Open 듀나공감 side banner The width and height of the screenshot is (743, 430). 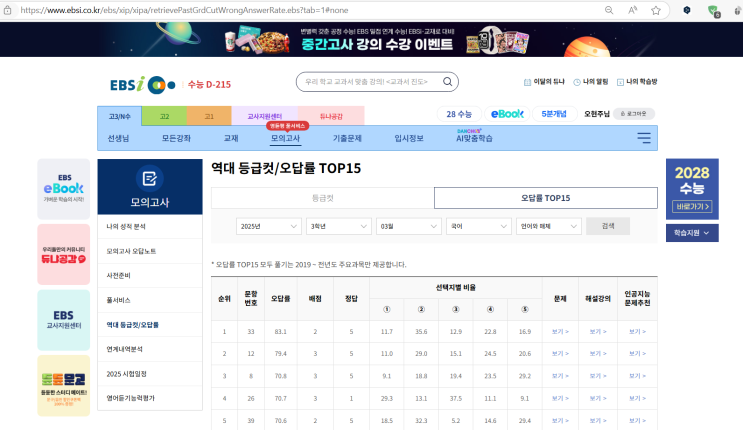[63, 254]
